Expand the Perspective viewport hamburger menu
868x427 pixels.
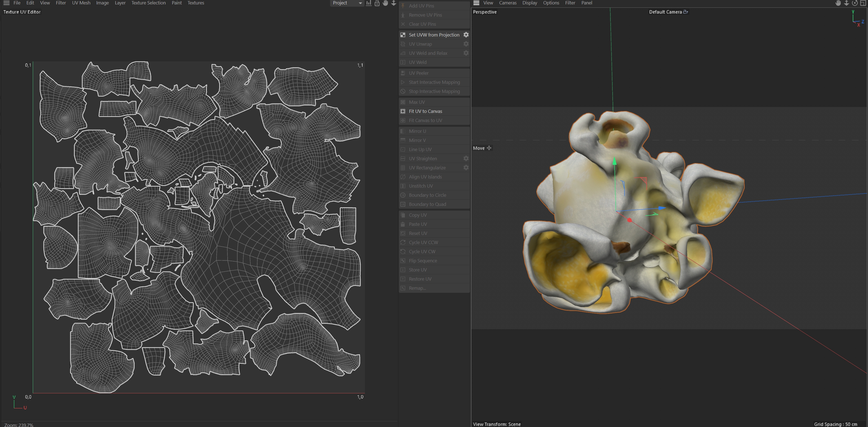click(476, 3)
